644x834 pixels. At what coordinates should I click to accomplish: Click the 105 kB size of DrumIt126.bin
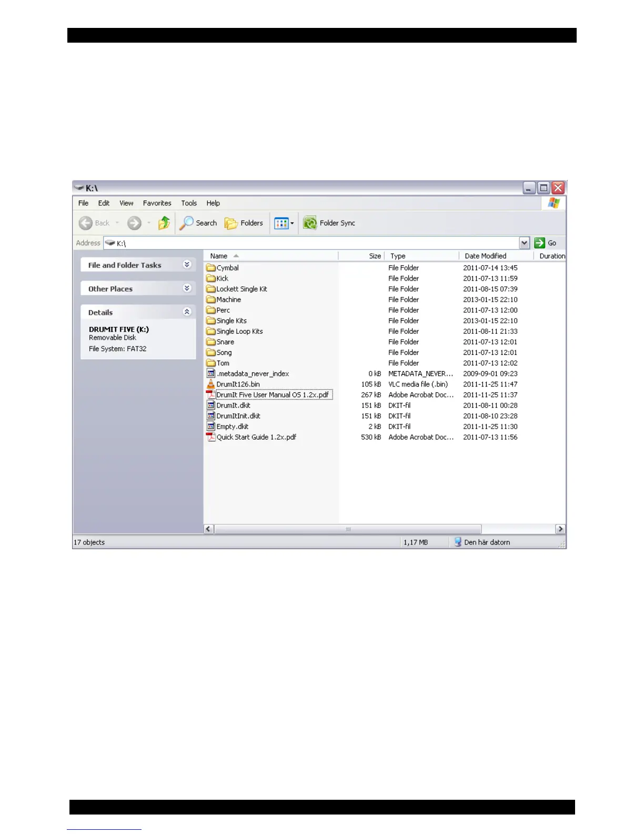coord(371,384)
